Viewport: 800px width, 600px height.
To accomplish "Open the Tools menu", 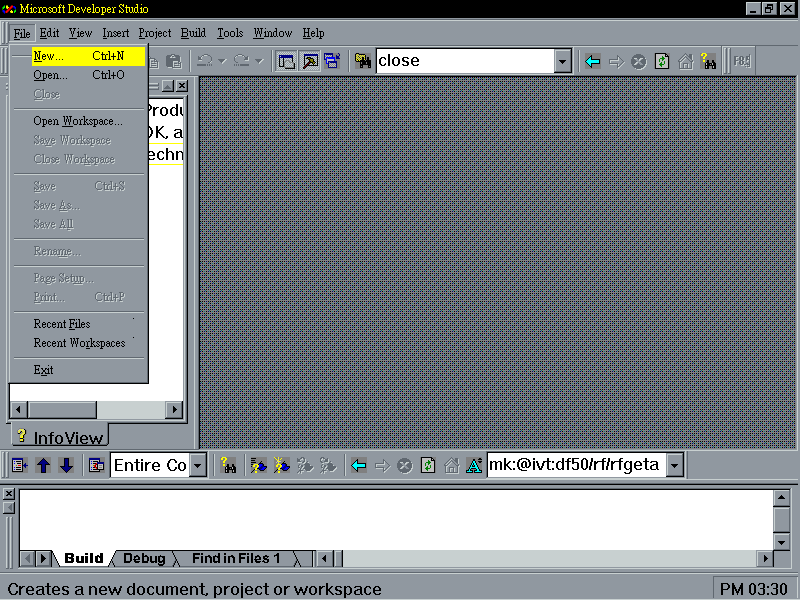I will [230, 33].
